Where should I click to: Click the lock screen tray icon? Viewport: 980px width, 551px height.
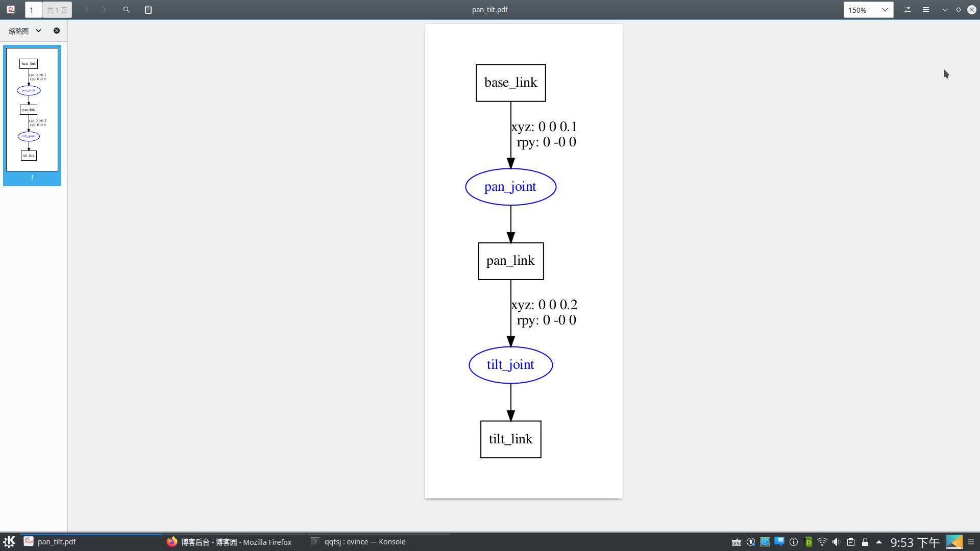865,542
